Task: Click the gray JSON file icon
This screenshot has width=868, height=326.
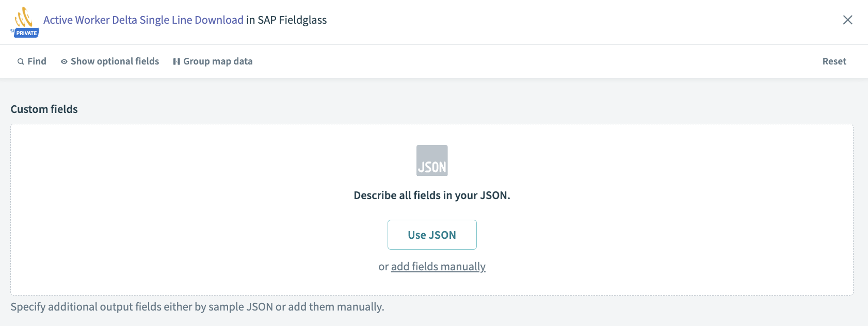Action: click(x=432, y=160)
